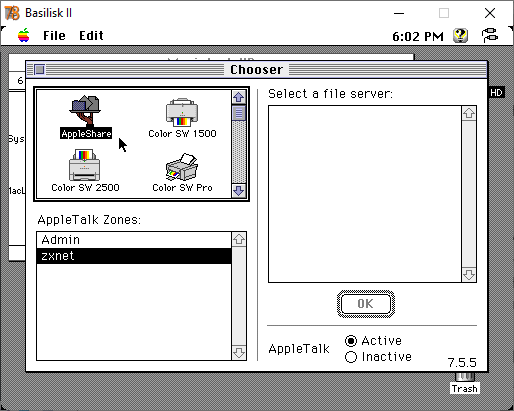Click the Trash icon on desktop

465,383
